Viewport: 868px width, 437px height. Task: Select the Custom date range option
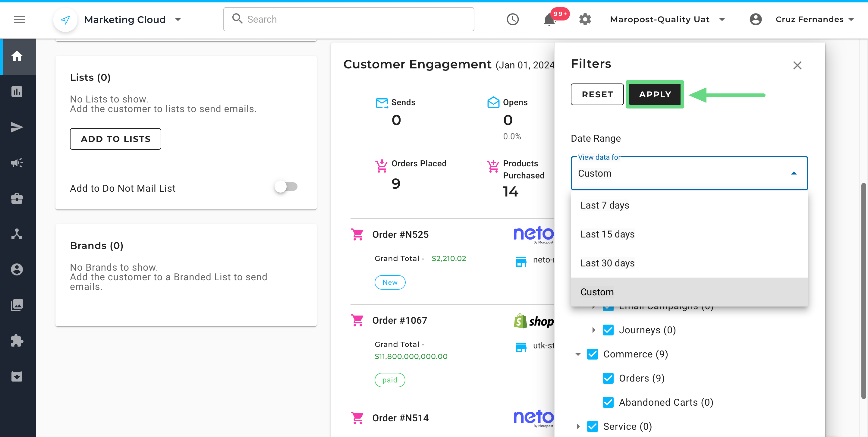(x=689, y=292)
